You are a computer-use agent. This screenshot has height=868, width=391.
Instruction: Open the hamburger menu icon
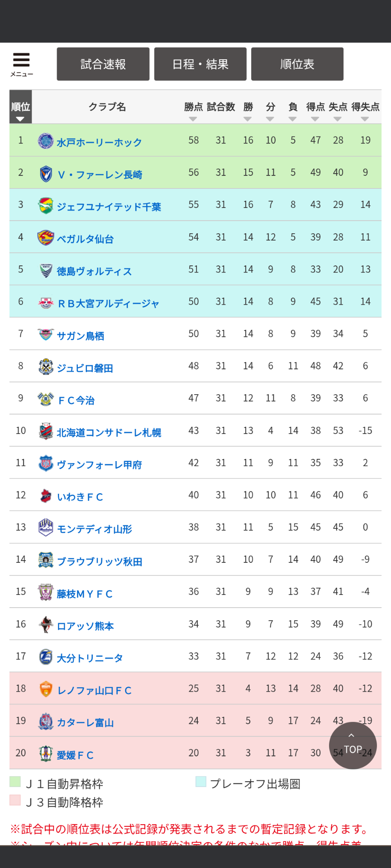[21, 64]
